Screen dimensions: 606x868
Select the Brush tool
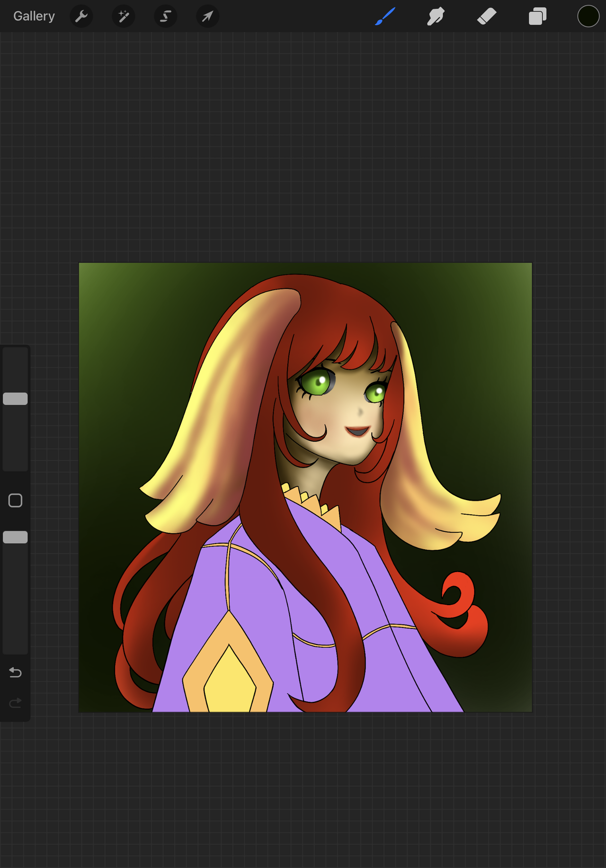385,16
